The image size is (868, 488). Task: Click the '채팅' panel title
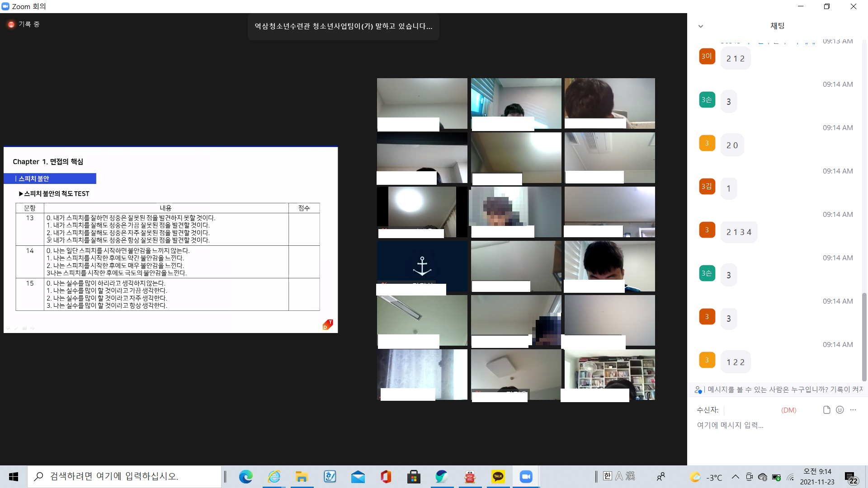778,26
